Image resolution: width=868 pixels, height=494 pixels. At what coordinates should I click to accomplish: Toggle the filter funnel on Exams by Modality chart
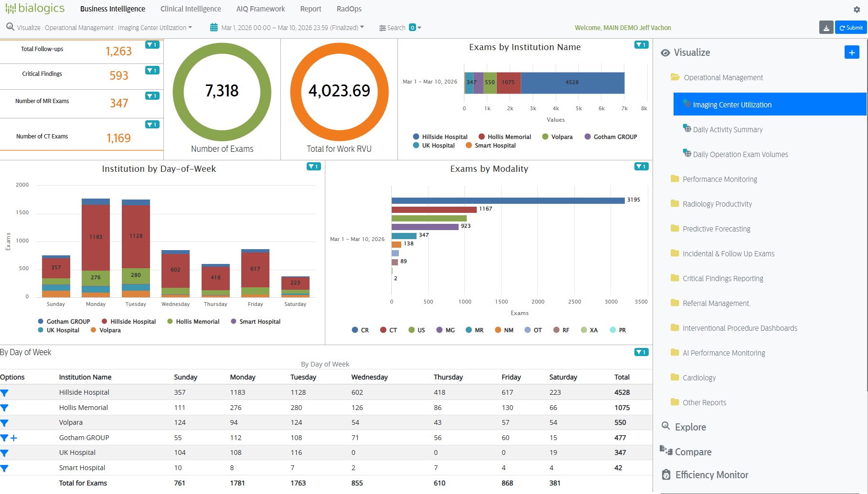tap(641, 167)
